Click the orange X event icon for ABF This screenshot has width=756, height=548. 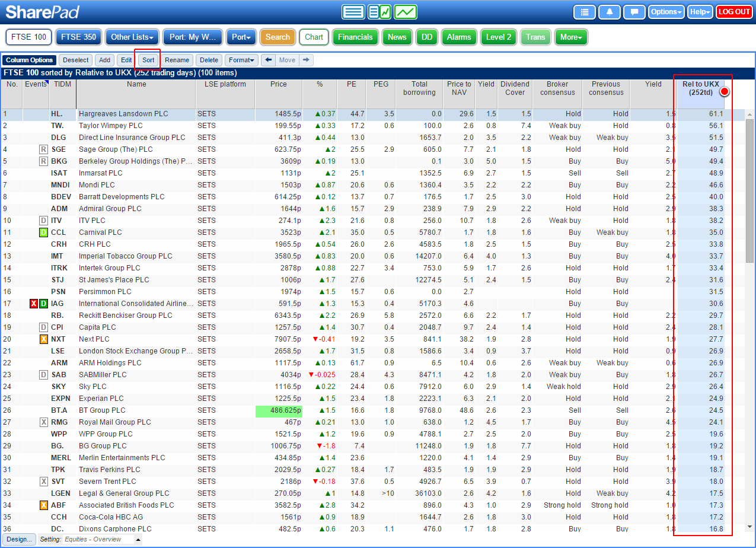[43, 505]
